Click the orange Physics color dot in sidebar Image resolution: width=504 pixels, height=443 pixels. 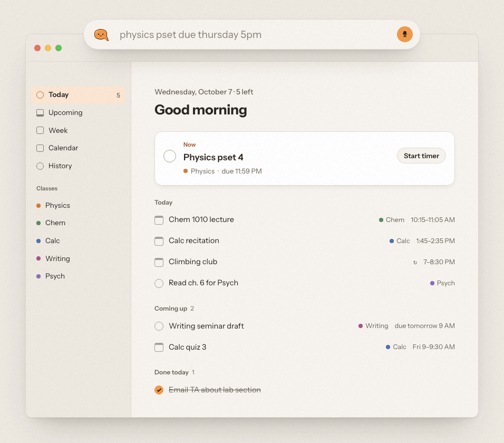pos(38,206)
